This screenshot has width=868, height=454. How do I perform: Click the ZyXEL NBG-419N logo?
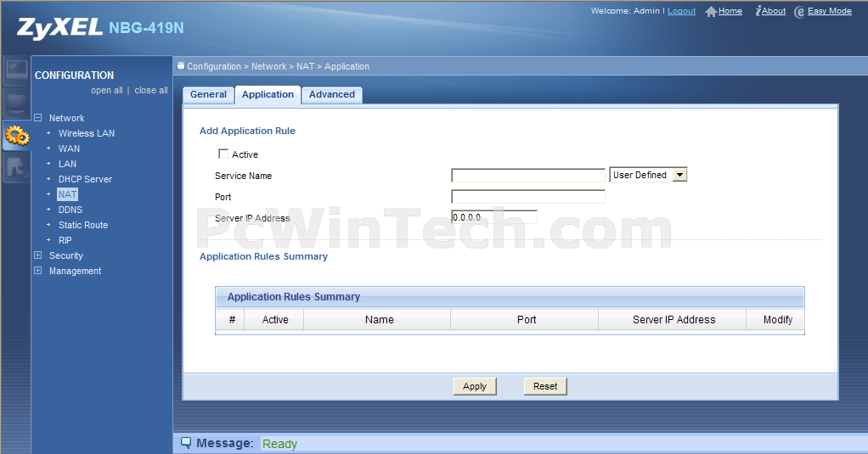coord(101,28)
